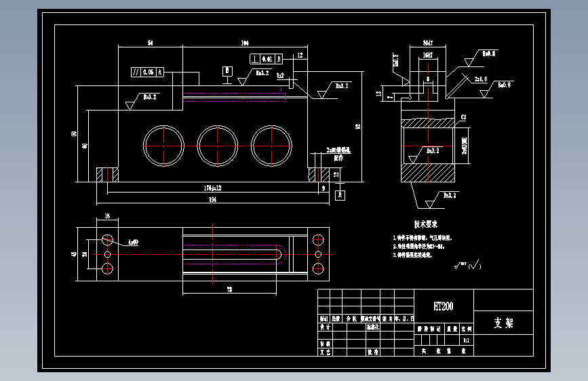Click the 支架 part name text
This screenshot has height=381, width=588.
[503, 323]
